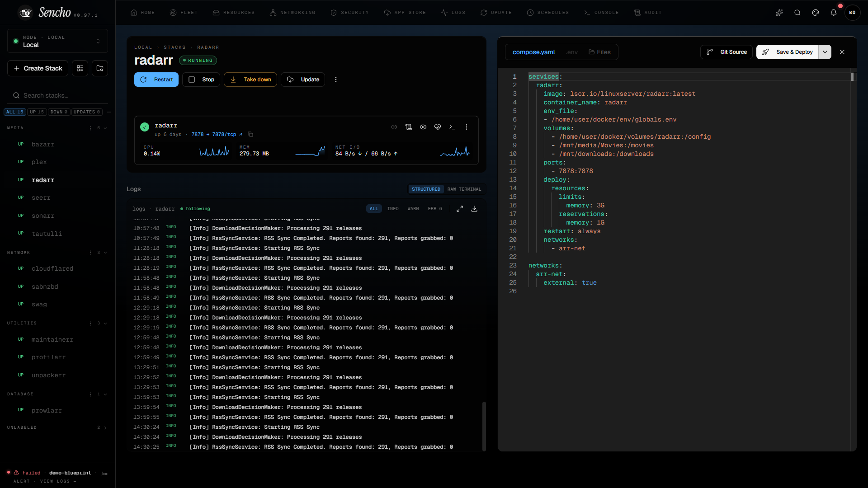Switch logs to Raw Terminal view

464,189
